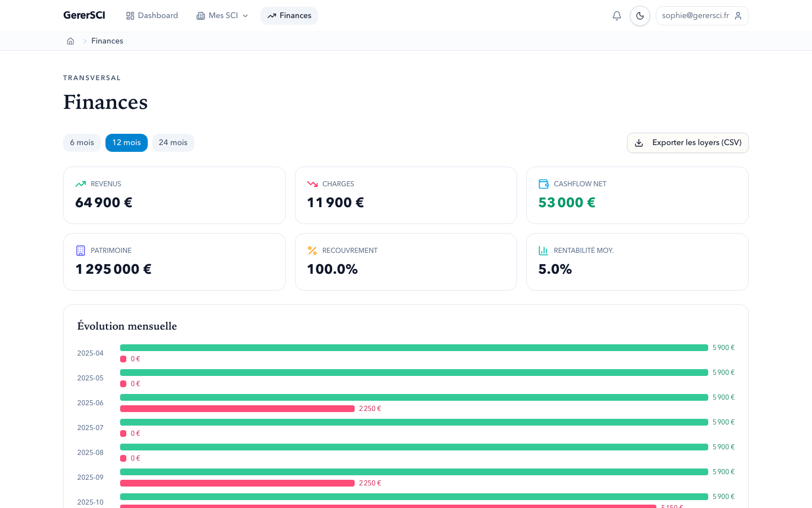Click the Finances breadcrumb label
Image resolution: width=812 pixels, height=508 pixels.
tap(107, 41)
